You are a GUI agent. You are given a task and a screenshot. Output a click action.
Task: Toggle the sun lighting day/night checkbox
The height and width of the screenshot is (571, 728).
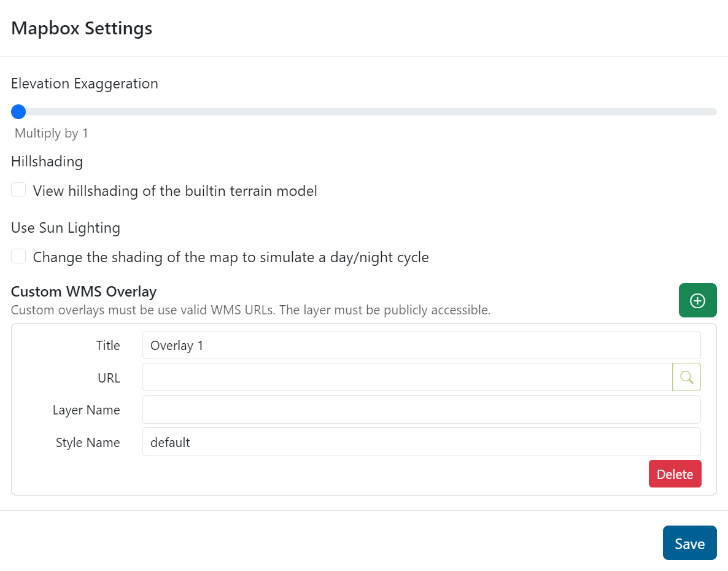[x=18, y=256]
